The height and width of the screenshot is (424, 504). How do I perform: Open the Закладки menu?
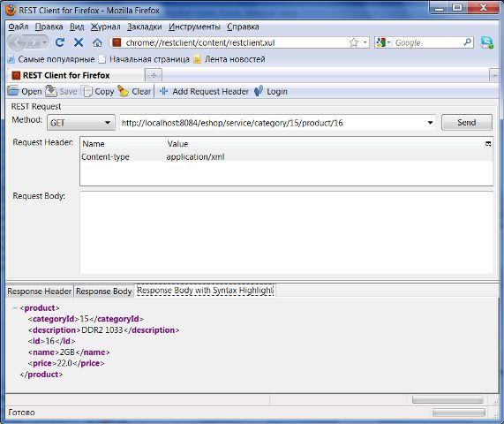pos(145,26)
